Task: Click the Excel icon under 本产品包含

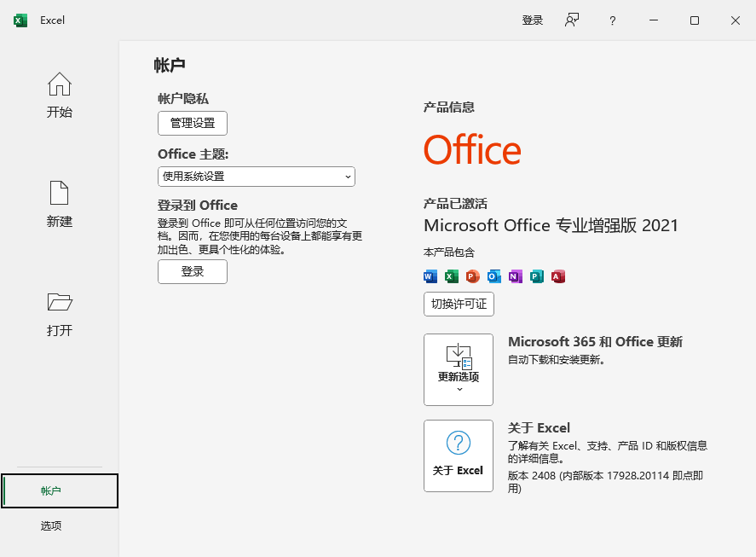Action: (451, 276)
